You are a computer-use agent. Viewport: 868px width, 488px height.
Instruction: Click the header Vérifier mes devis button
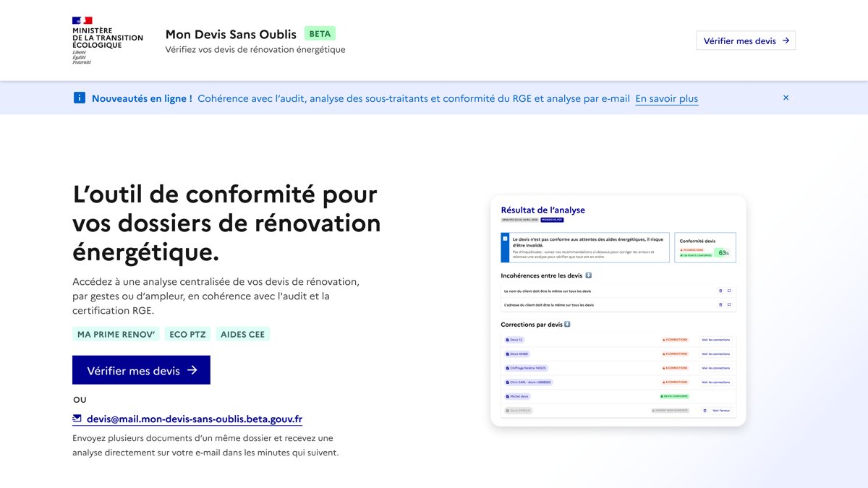[x=746, y=40]
